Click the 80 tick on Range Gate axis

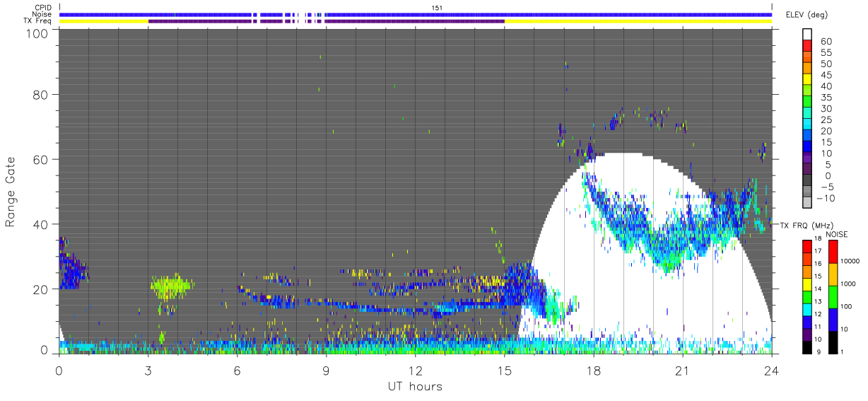pos(42,94)
